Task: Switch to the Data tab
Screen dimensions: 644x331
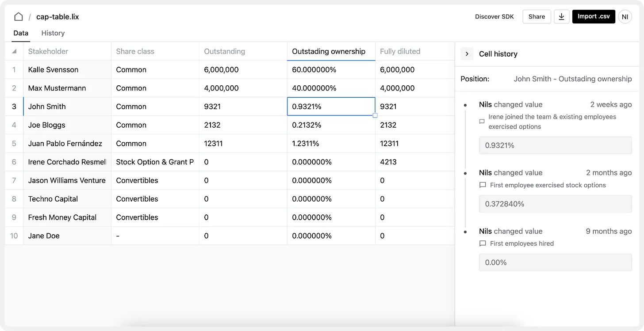Action: (x=21, y=33)
